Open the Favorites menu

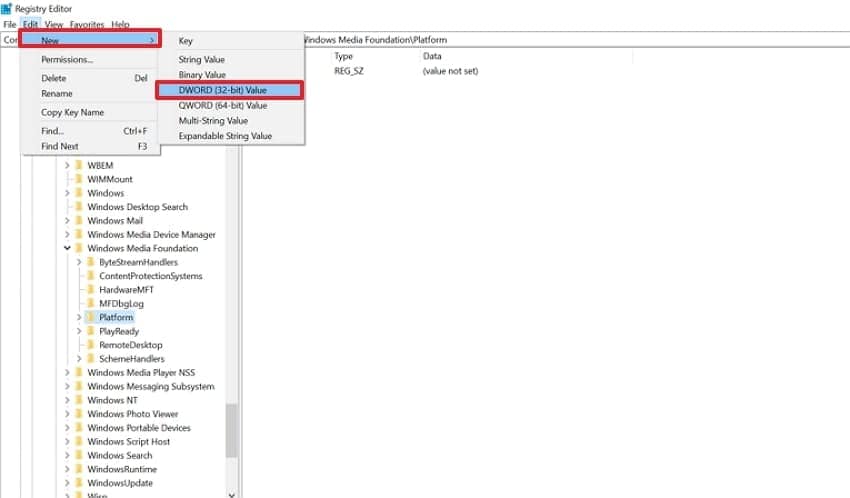(x=87, y=24)
